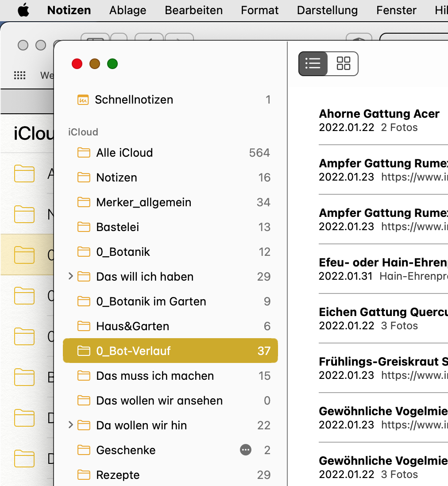Select the Merker_allgemein folder
The image size is (448, 486).
click(170, 202)
